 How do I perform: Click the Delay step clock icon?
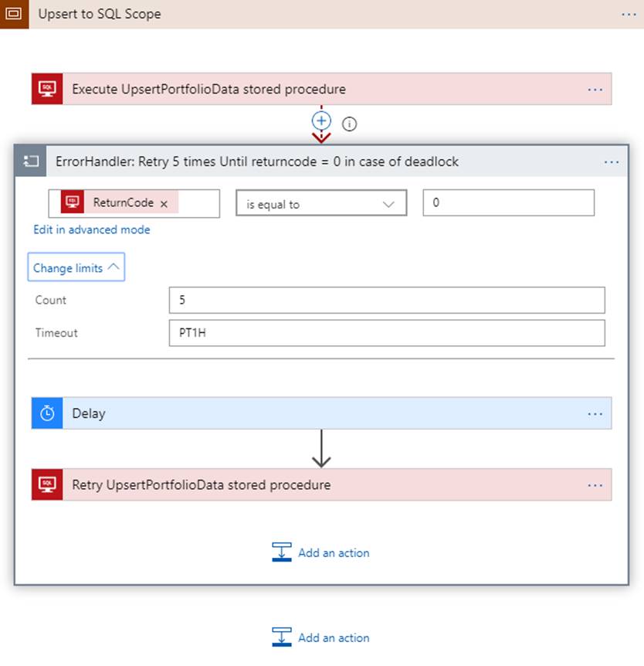(x=47, y=413)
